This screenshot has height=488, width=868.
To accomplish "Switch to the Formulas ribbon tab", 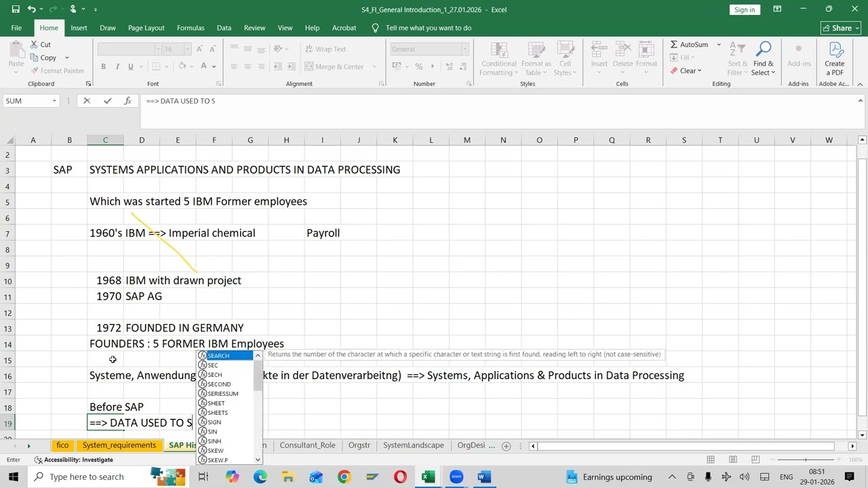I will click(x=191, y=28).
